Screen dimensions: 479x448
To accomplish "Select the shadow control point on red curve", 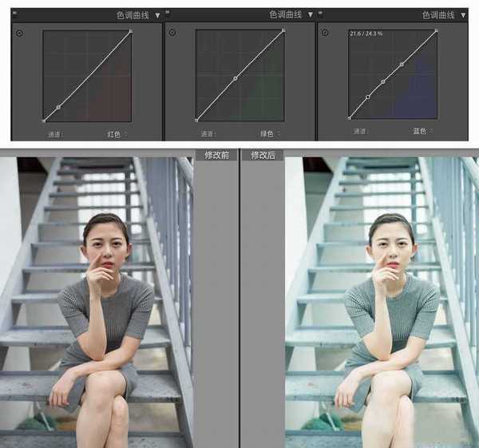I will click(x=57, y=107).
